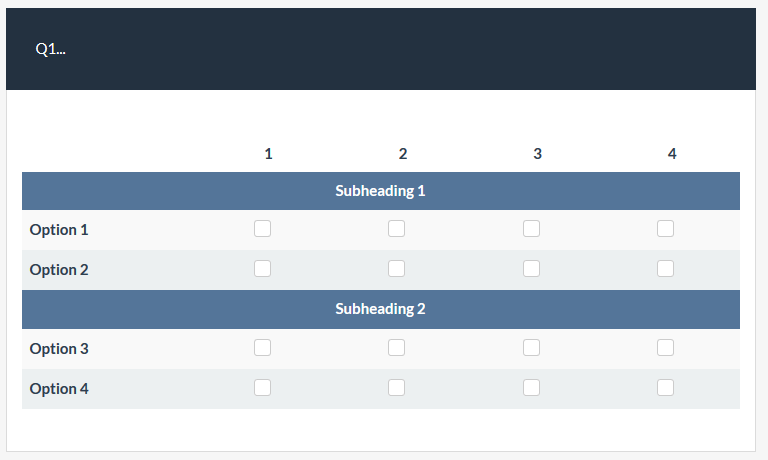Screen dimensions: 768x460
Task: Enable Option 4 checkbox in column 4
Action: tap(665, 387)
